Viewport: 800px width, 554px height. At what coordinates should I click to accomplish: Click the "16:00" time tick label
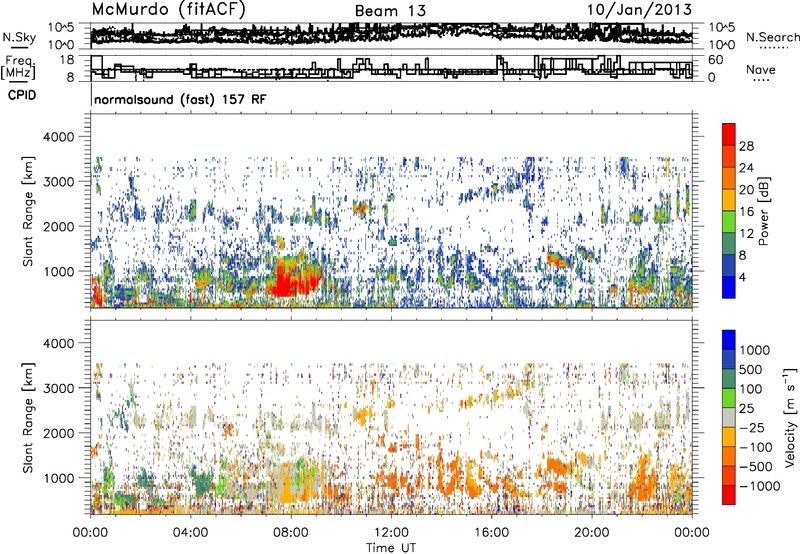491,533
